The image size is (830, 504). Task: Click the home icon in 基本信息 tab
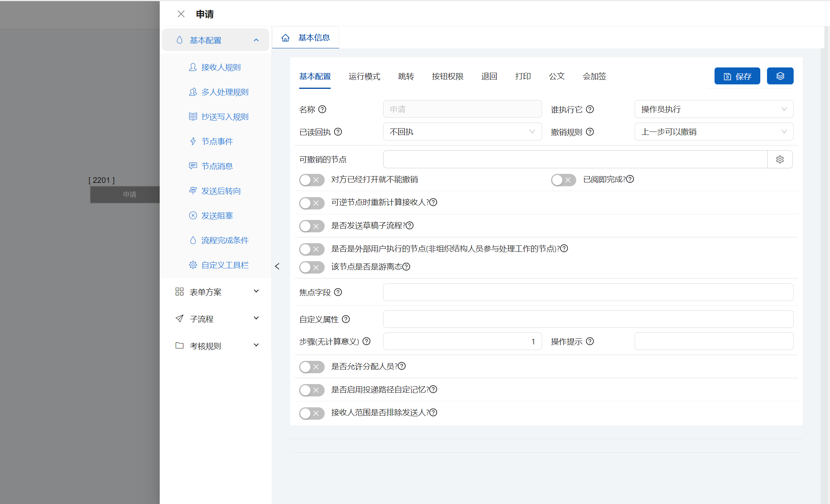tap(286, 38)
